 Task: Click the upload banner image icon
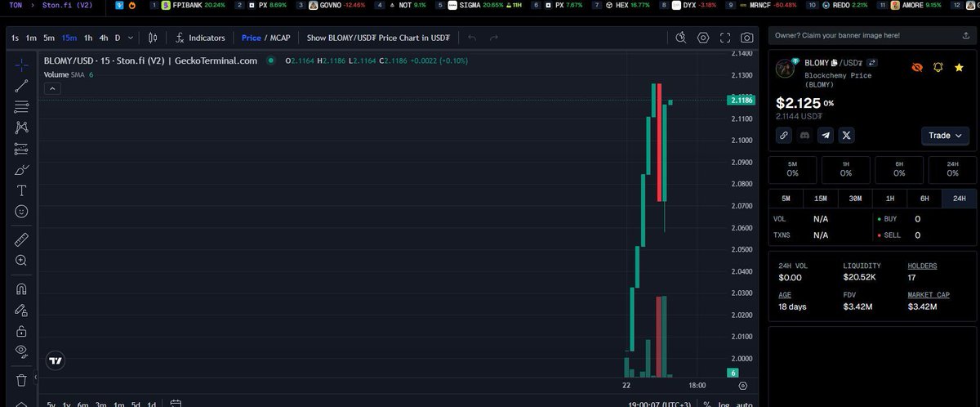point(964,36)
